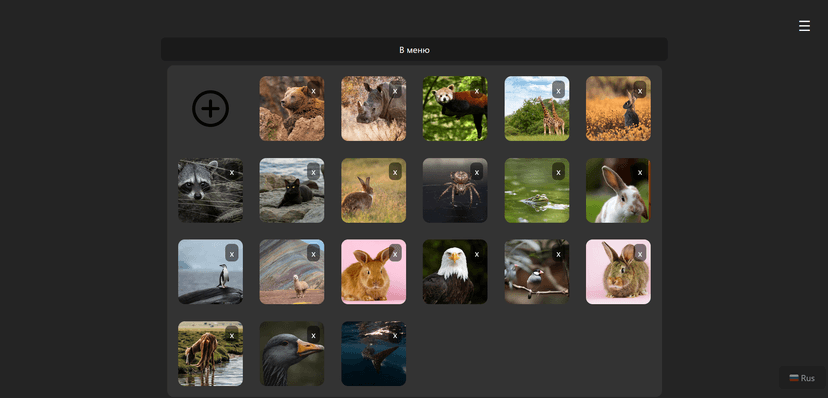The height and width of the screenshot is (398, 828).
Task: Open the raccoon thumbnail
Action: 210,190
